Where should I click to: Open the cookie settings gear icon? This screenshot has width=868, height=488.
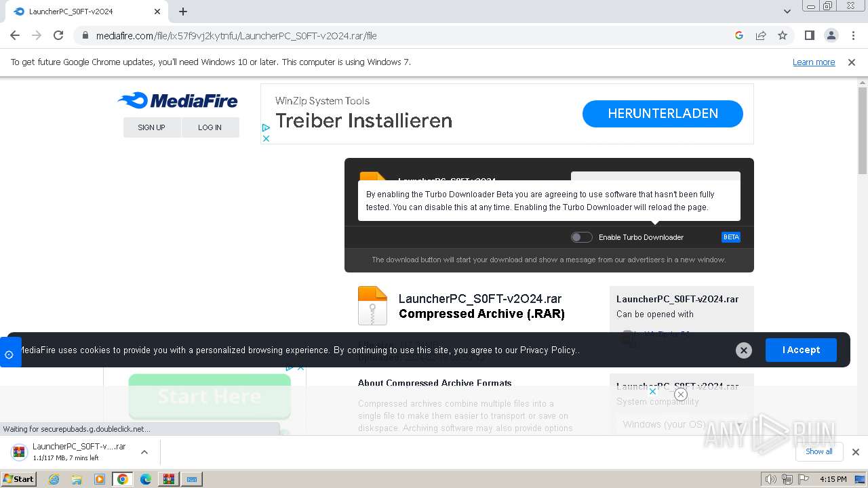pyautogui.click(x=9, y=354)
